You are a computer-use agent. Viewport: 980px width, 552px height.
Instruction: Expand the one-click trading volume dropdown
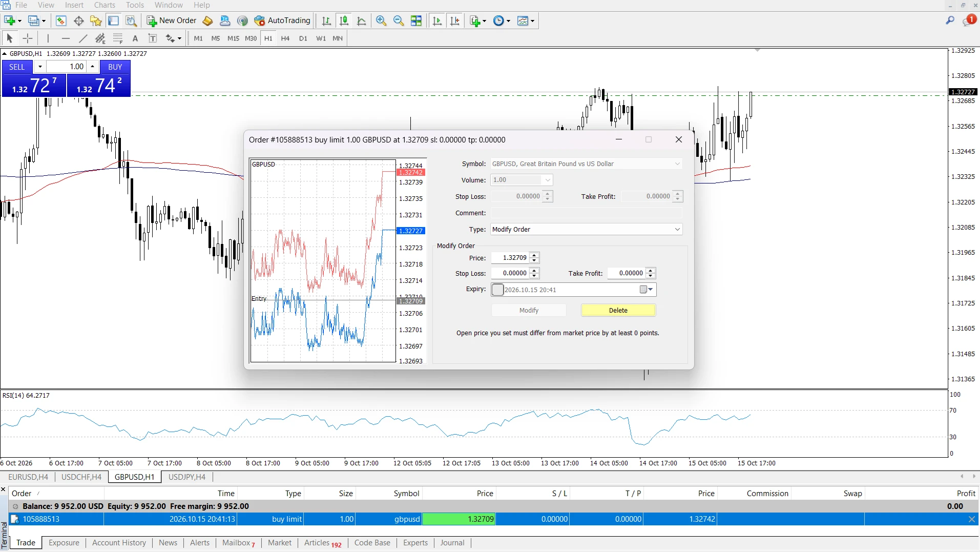(40, 67)
